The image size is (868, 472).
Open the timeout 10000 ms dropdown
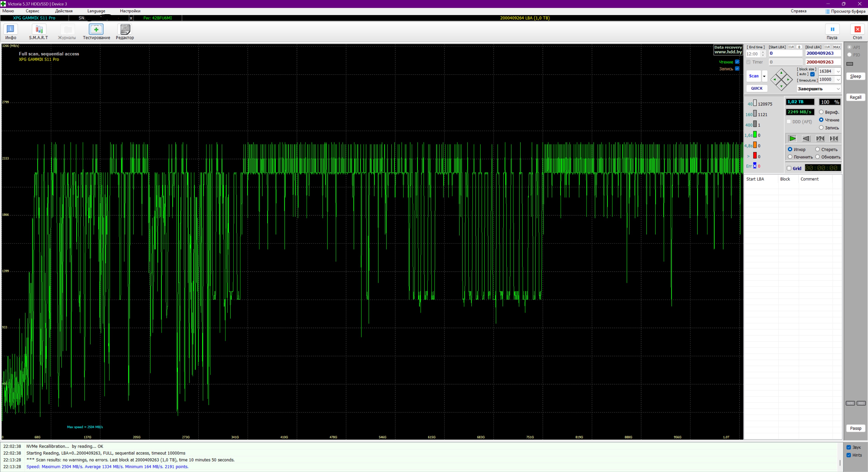click(x=838, y=80)
